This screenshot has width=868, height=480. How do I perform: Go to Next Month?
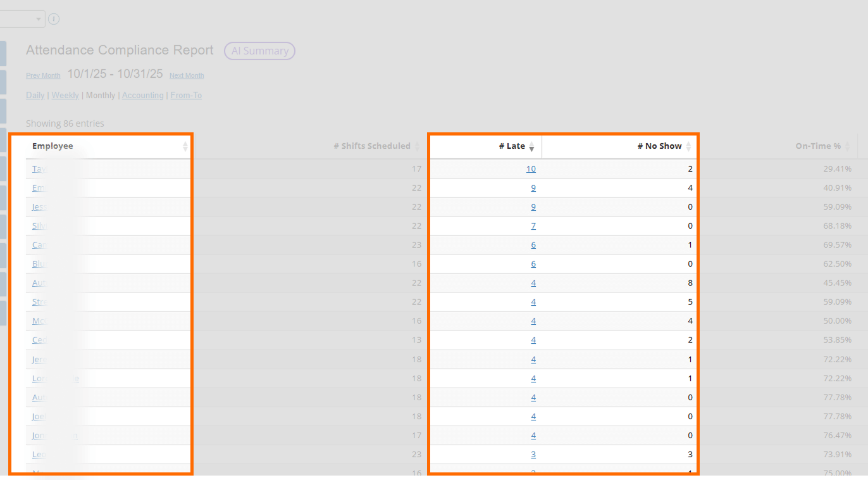(x=187, y=75)
